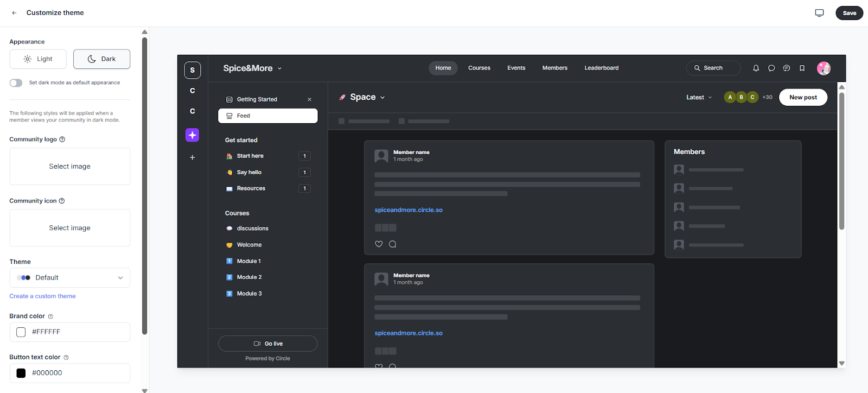Open the notifications bell icon
The width and height of the screenshot is (868, 393).
pos(756,68)
